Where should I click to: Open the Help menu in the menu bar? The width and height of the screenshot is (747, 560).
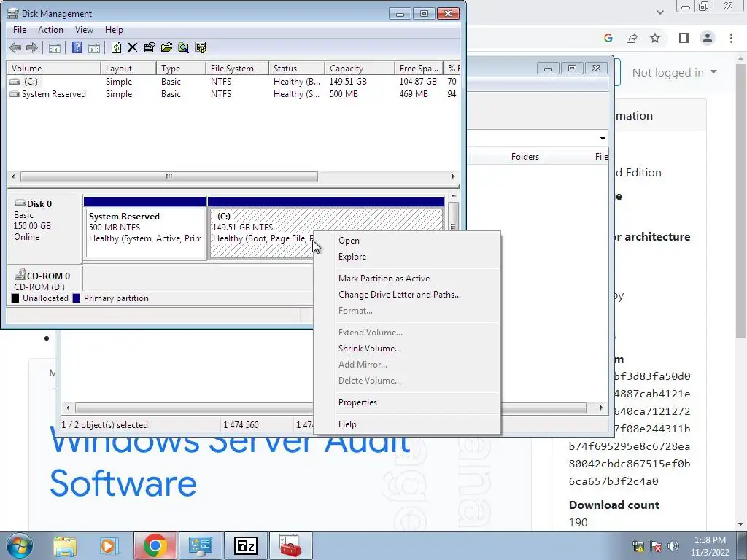[114, 29]
